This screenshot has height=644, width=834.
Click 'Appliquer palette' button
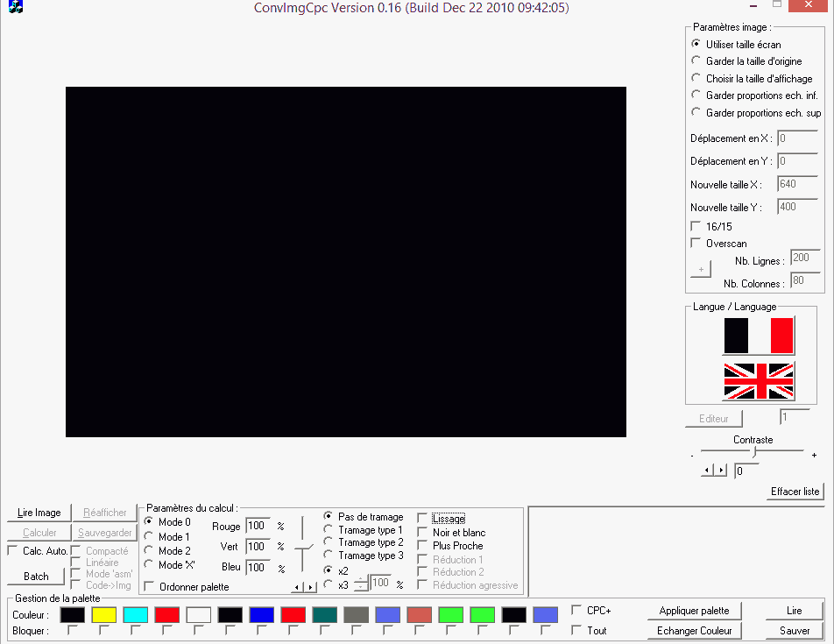(694, 611)
